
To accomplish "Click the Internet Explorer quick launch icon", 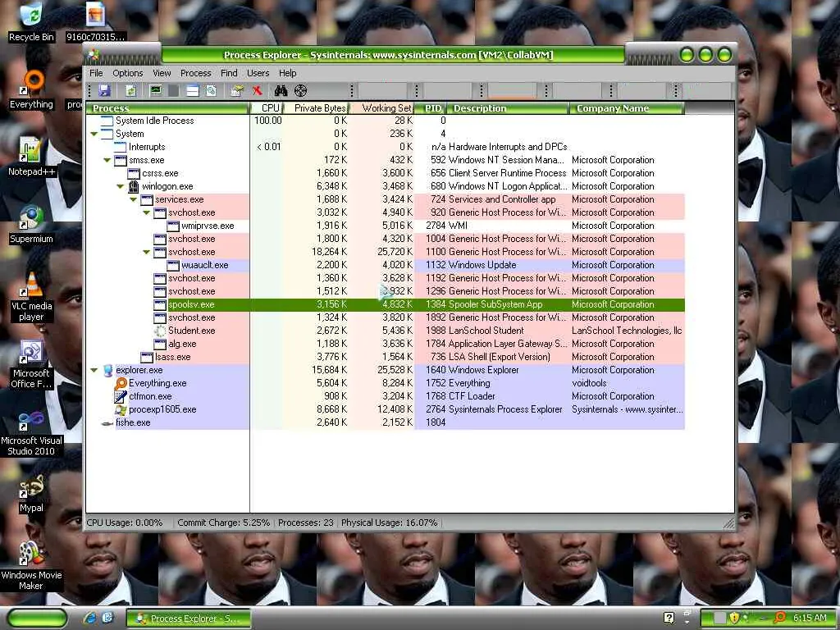I will 89,619.
